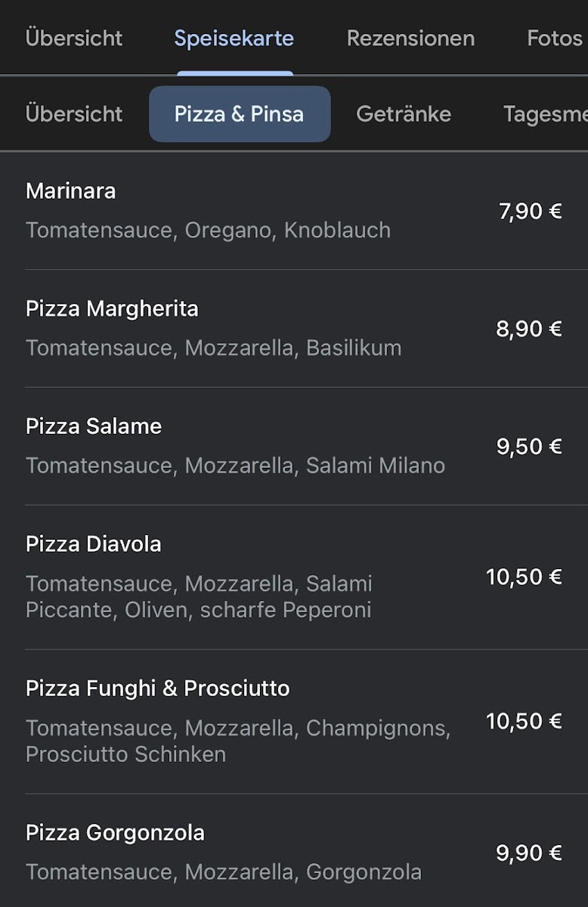
Task: Click the 9,90 € Gorgonzola price
Action: 529,853
